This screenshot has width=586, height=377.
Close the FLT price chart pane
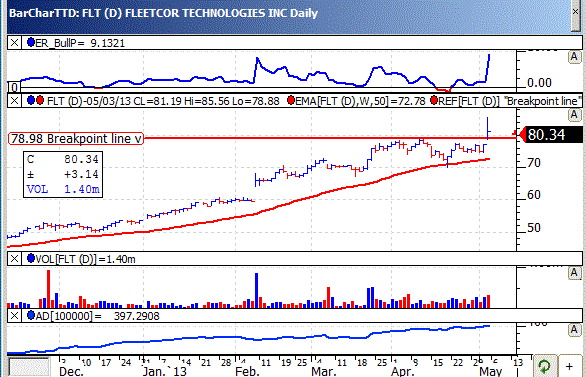pos(14,101)
